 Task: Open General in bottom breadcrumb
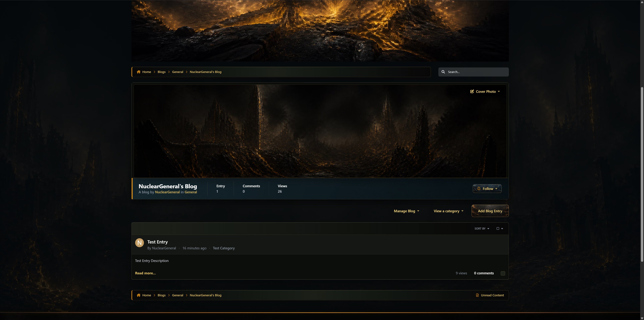177,295
